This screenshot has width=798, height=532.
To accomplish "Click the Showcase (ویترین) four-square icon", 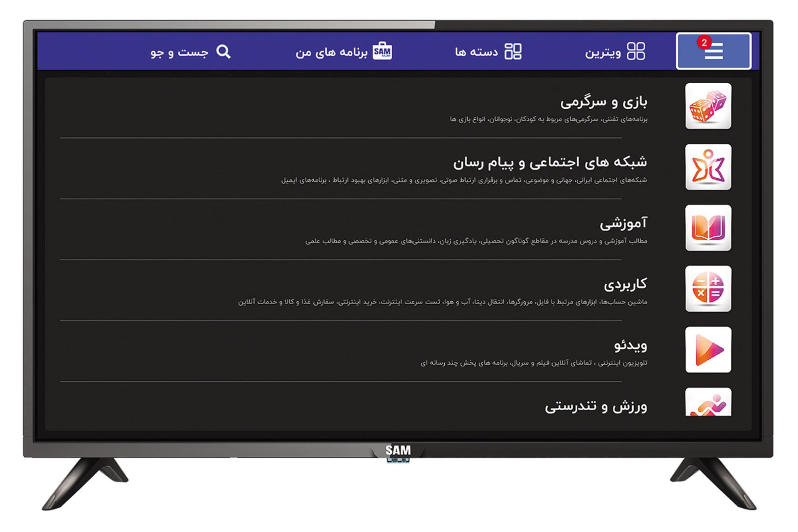I will point(635,52).
